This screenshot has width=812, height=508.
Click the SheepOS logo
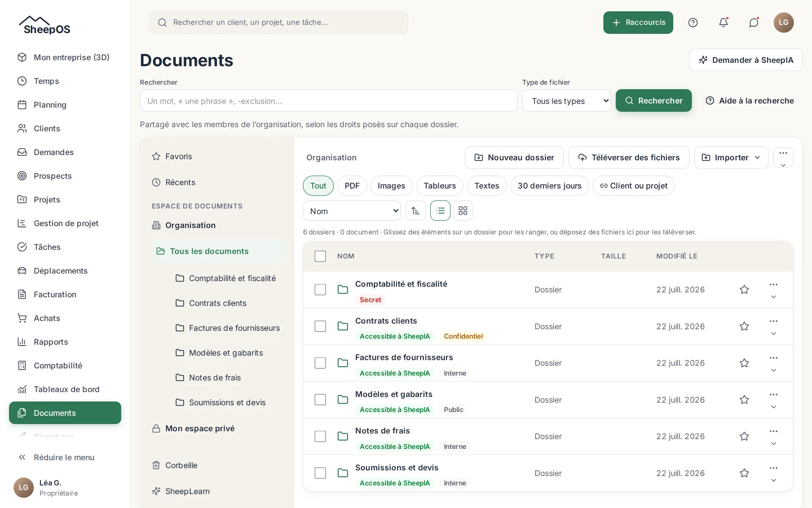(x=45, y=26)
